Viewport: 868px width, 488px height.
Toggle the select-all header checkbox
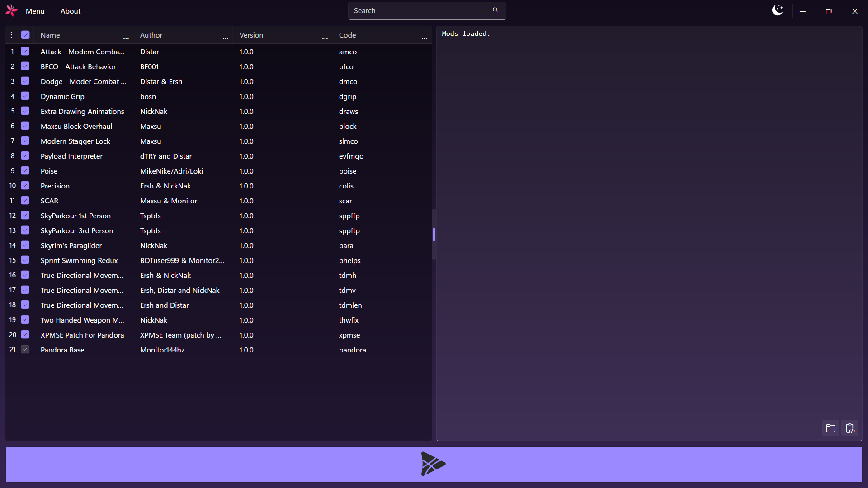point(25,35)
